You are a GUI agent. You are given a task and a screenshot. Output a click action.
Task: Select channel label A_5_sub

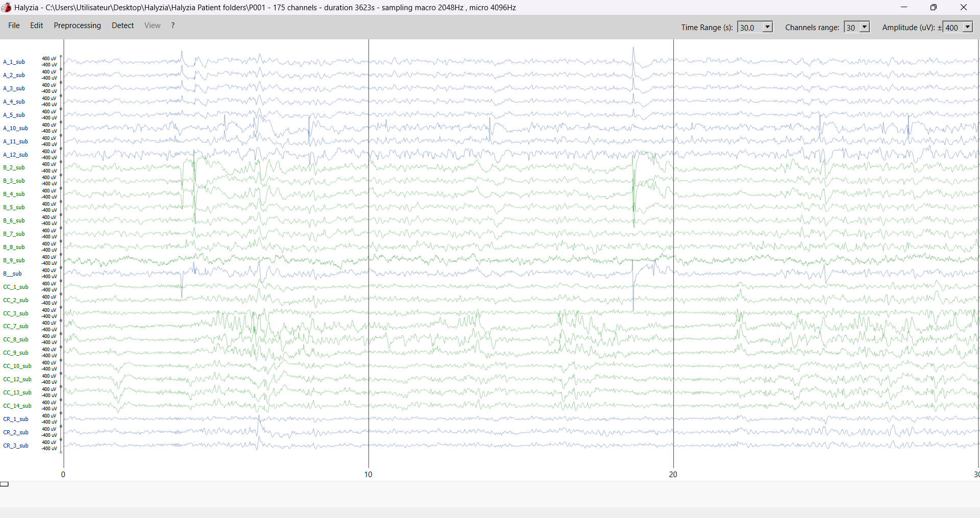(x=14, y=115)
